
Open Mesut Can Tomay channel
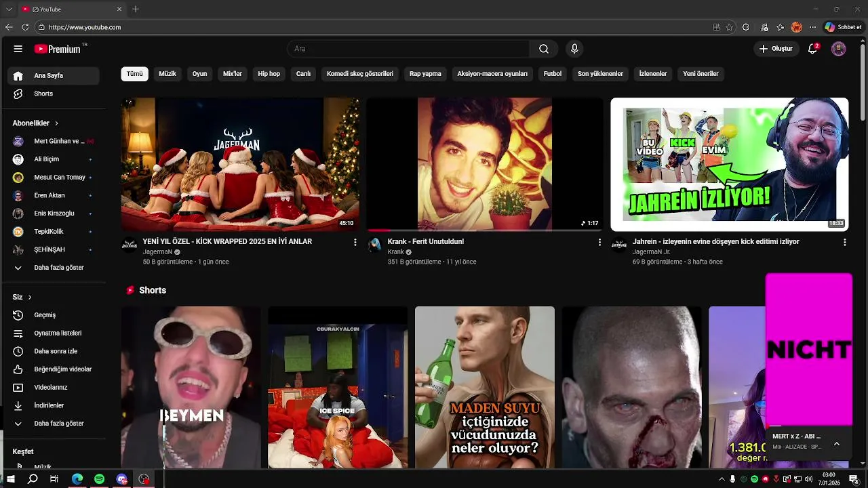coord(54,178)
